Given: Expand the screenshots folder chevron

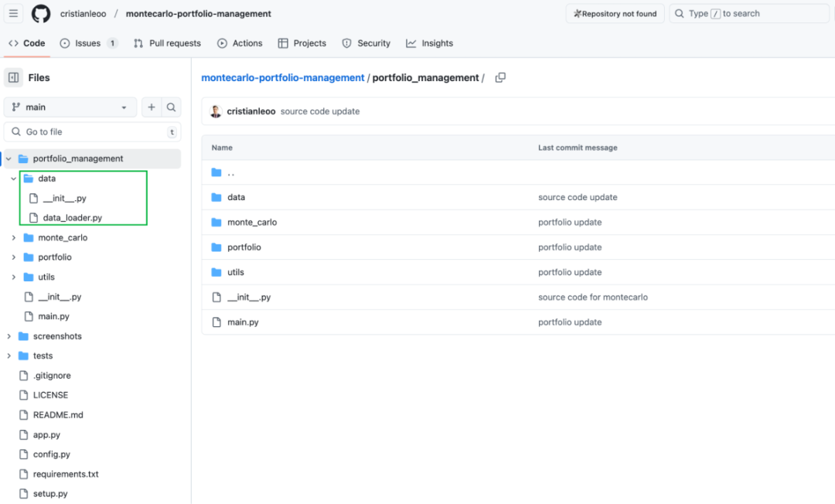Looking at the screenshot, I should click(9, 336).
